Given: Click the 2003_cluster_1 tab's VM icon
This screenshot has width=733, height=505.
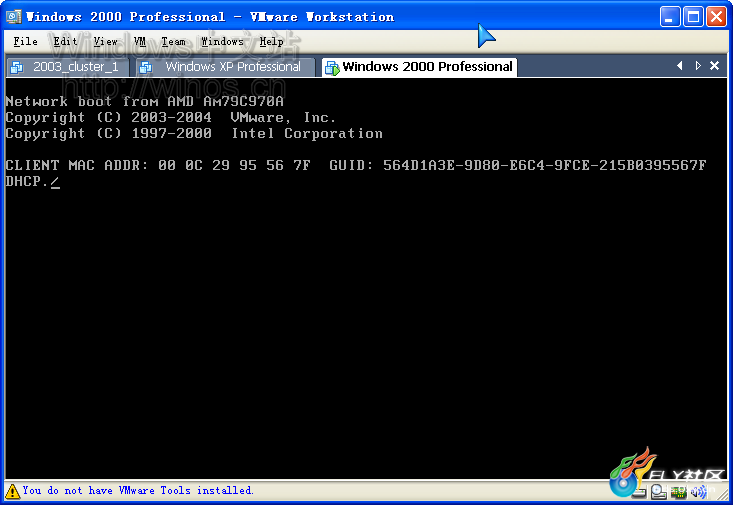Looking at the screenshot, I should click(x=17, y=67).
